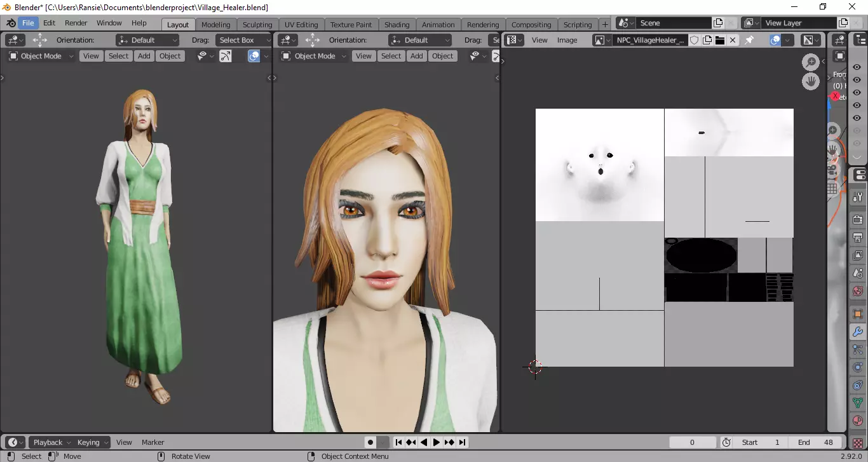Open the image display channels dropdown
This screenshot has width=868, height=462.
[x=811, y=40]
